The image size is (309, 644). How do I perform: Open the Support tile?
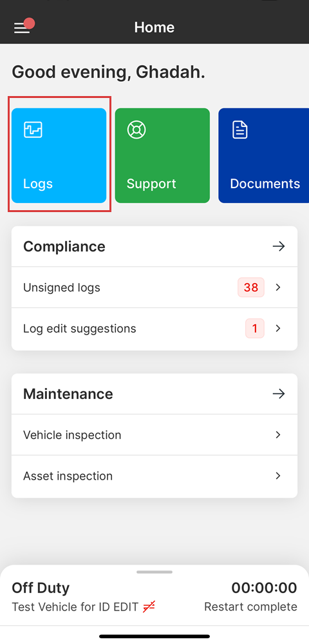point(162,155)
